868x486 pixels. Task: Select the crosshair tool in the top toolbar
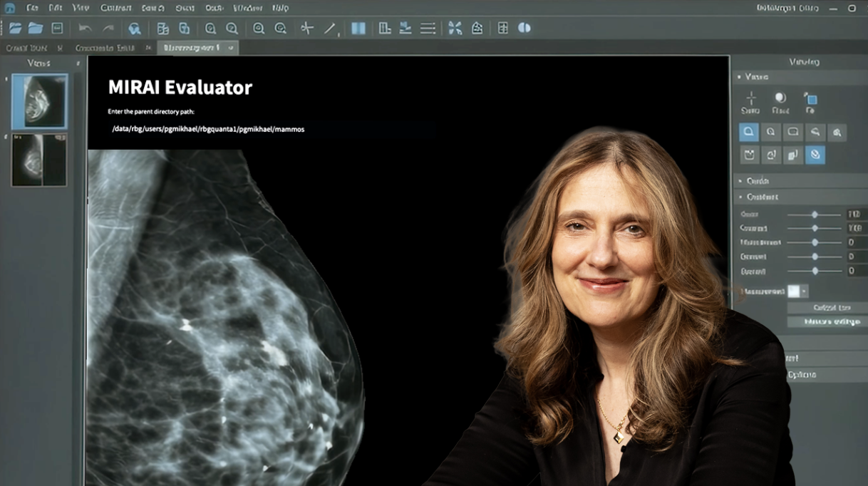(x=307, y=29)
